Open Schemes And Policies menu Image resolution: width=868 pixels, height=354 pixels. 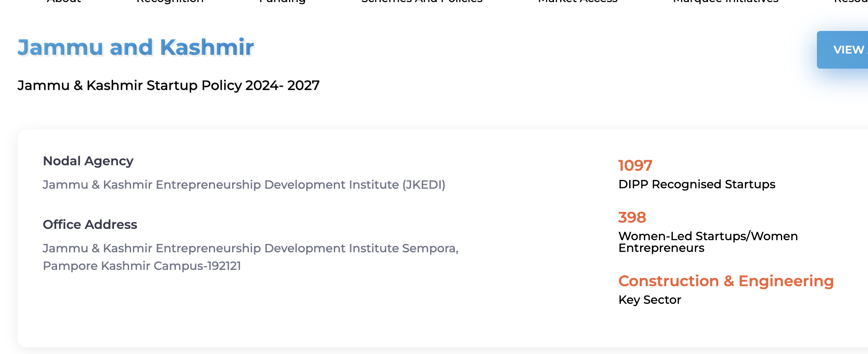(422, 1)
